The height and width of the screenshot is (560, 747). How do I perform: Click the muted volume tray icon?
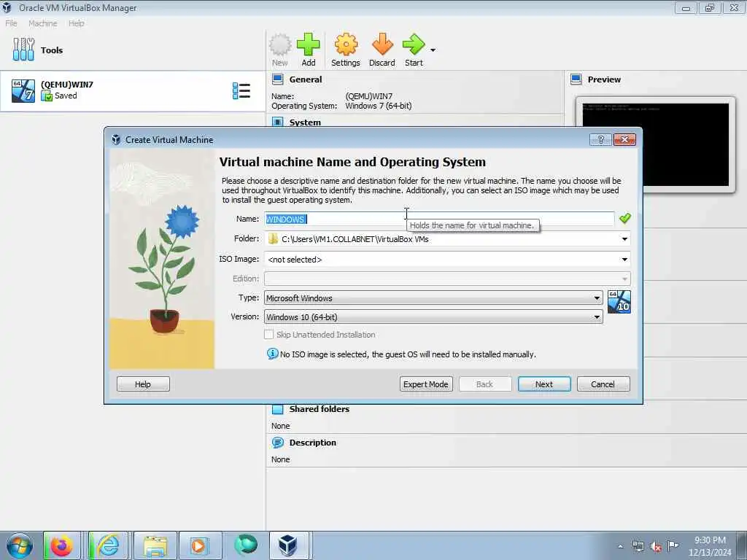click(656, 547)
